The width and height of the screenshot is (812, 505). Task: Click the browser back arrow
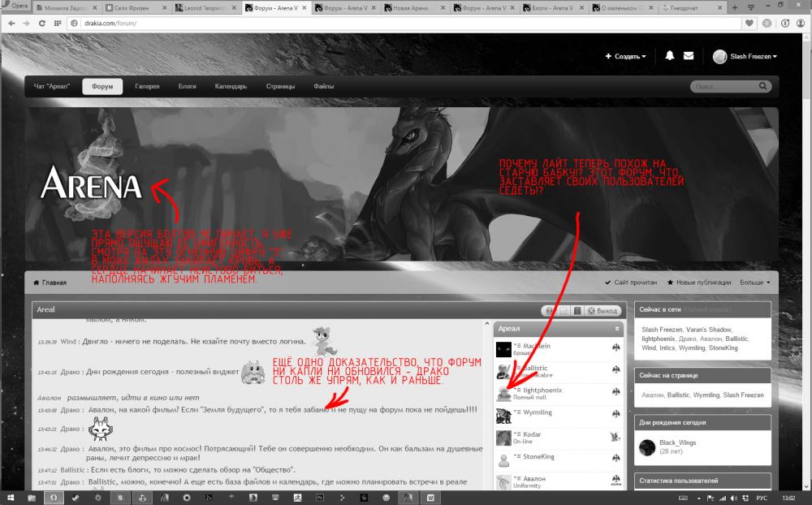click(12, 24)
